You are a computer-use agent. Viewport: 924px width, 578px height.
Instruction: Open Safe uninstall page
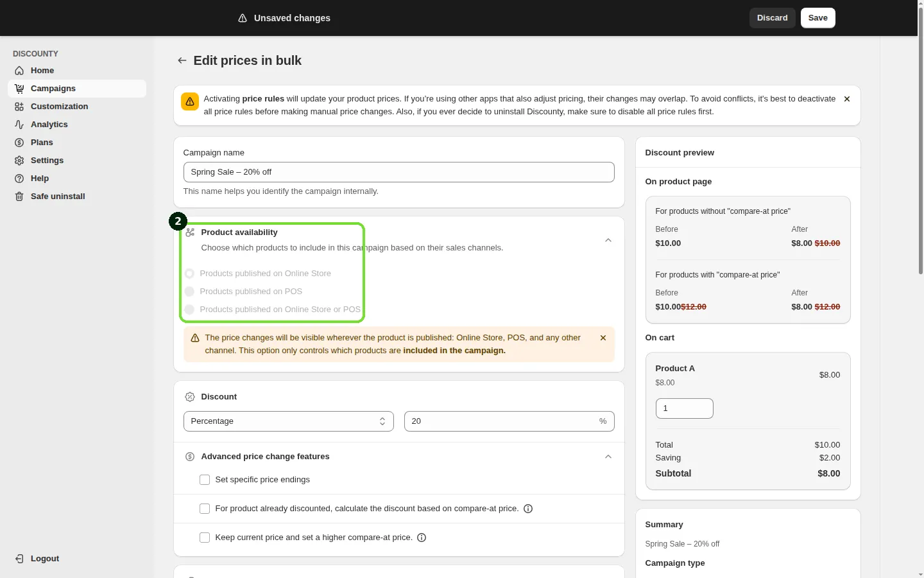(x=77, y=197)
